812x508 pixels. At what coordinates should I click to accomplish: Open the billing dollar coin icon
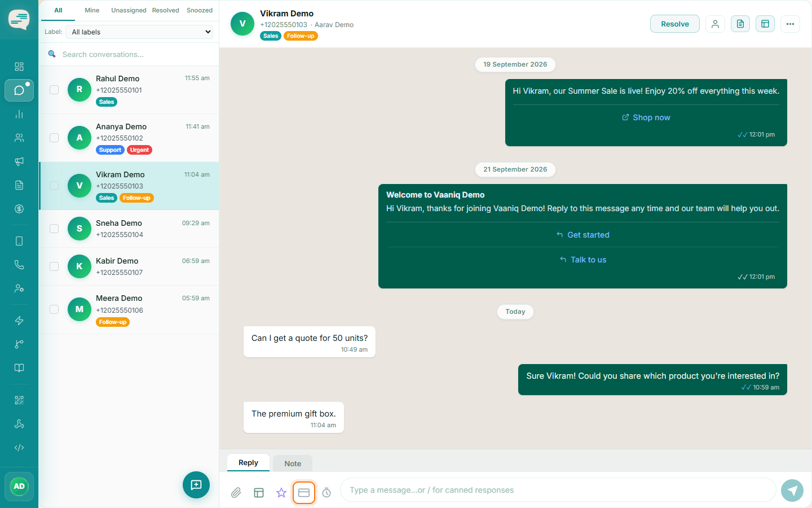click(x=19, y=209)
